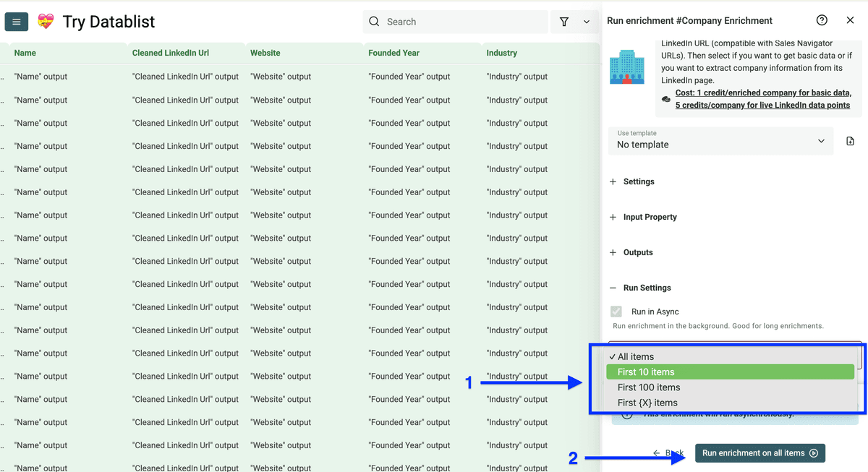Go Back from the run step
Viewport: 868px width, 472px height.
(668, 453)
